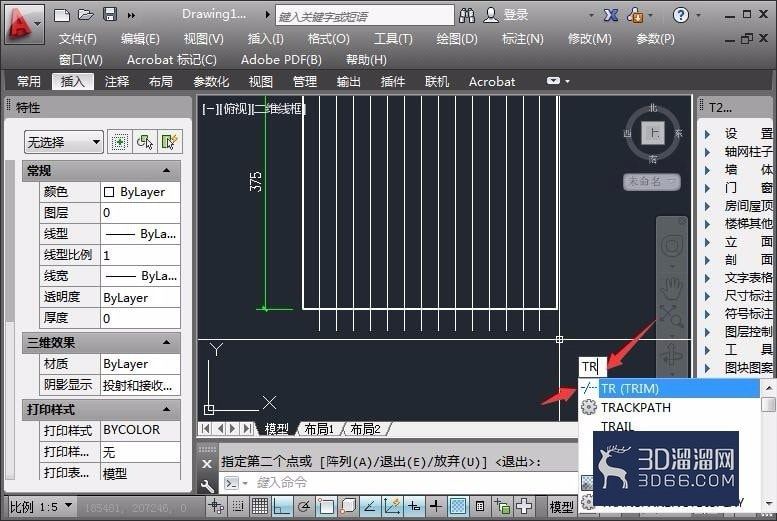This screenshot has width=777, height=521.
Task: Click the steering wheel navigation icon
Action: click(672, 246)
